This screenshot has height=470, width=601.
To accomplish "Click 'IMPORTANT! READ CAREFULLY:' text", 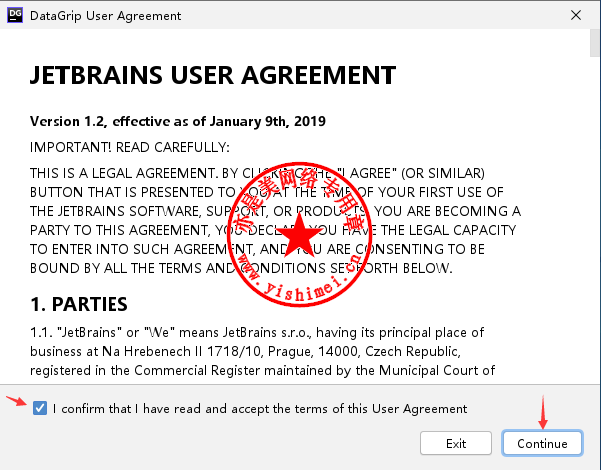I will (x=130, y=147).
